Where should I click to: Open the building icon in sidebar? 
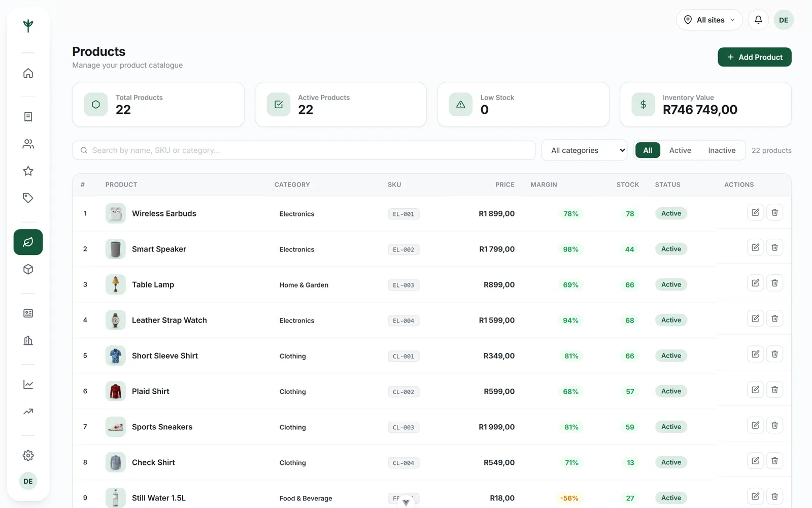point(28,340)
